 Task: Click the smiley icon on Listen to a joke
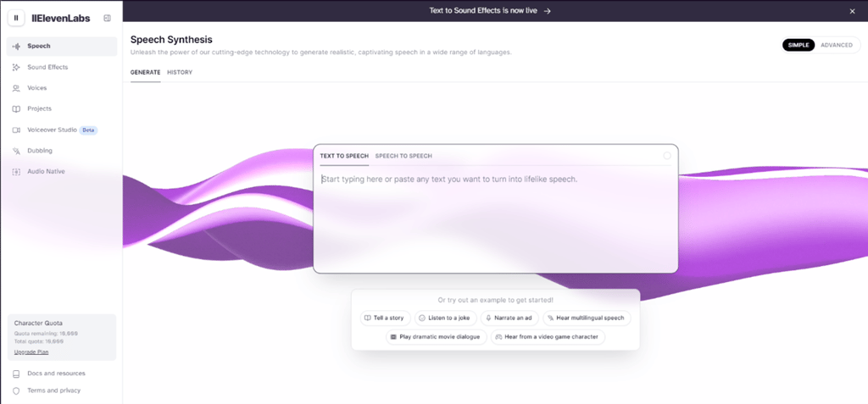point(422,318)
